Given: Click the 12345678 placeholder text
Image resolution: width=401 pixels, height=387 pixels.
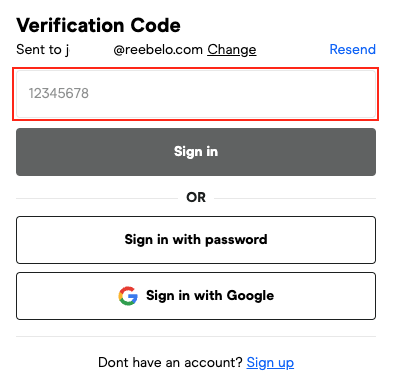Looking at the screenshot, I should point(59,93).
